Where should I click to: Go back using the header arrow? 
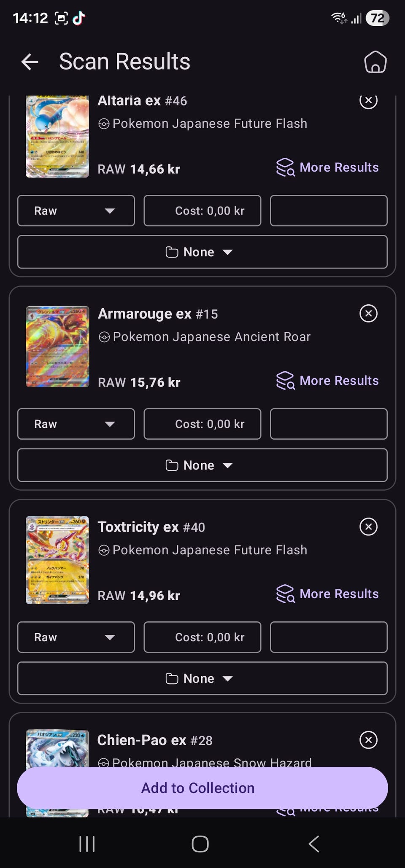click(30, 62)
